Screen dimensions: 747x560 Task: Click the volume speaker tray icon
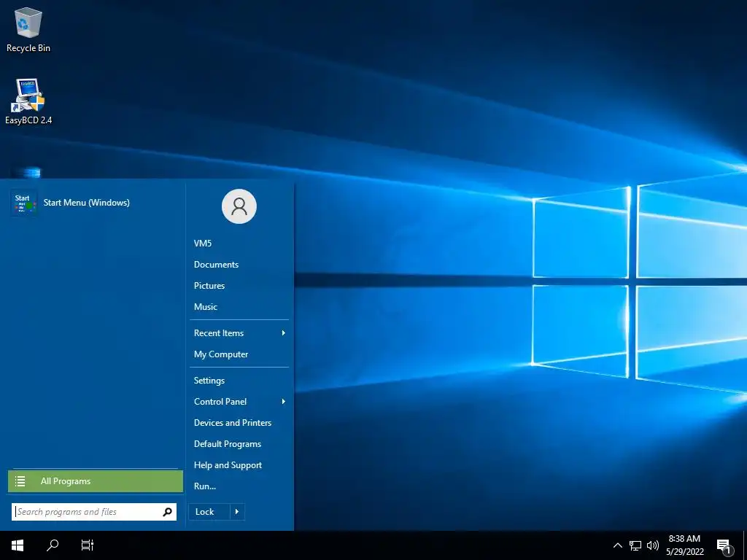(653, 545)
